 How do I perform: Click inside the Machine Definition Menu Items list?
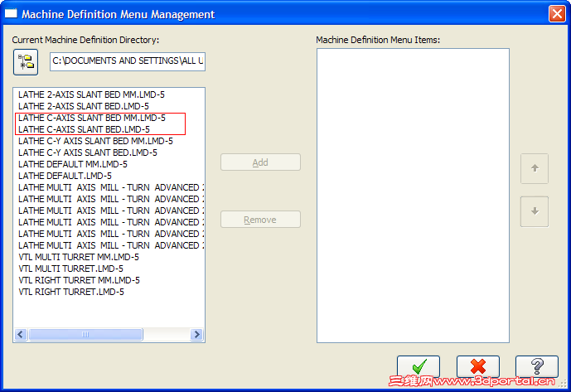[x=413, y=196]
